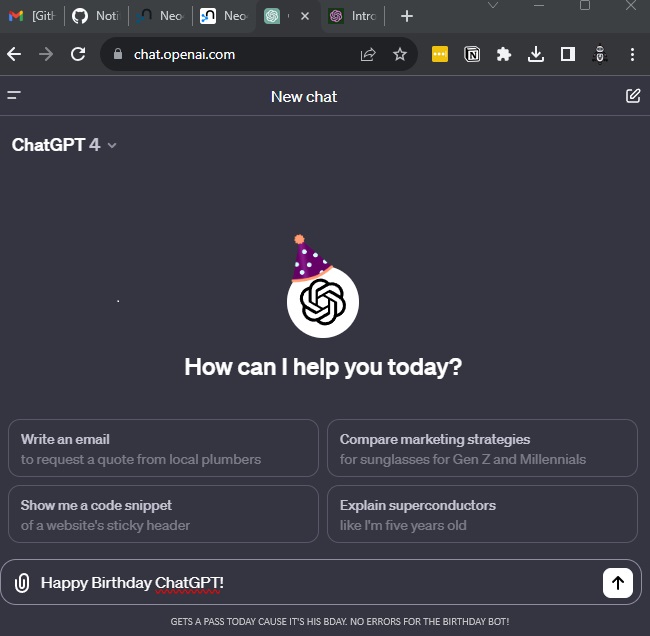This screenshot has height=636, width=650.
Task: Go back in browser
Action: pyautogui.click(x=14, y=54)
